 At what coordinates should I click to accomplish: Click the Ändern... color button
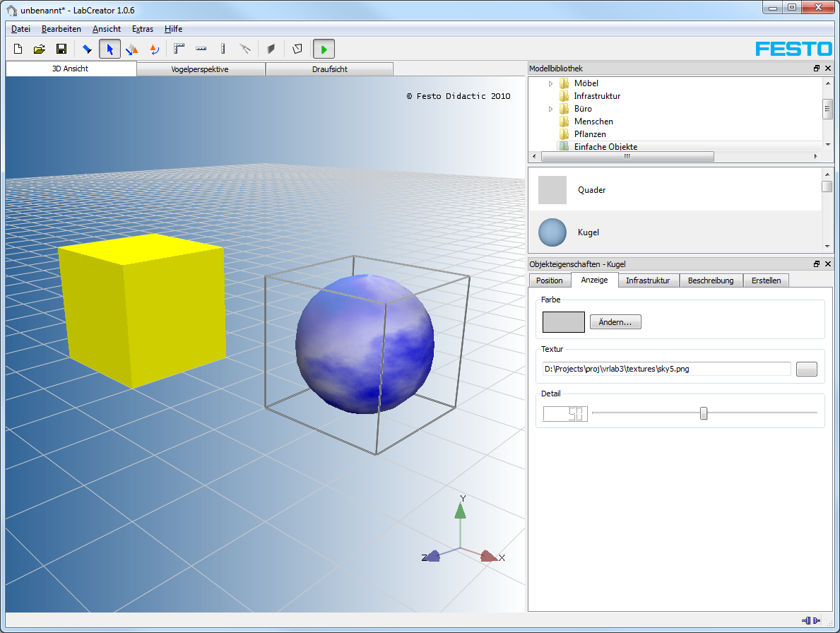click(x=615, y=322)
